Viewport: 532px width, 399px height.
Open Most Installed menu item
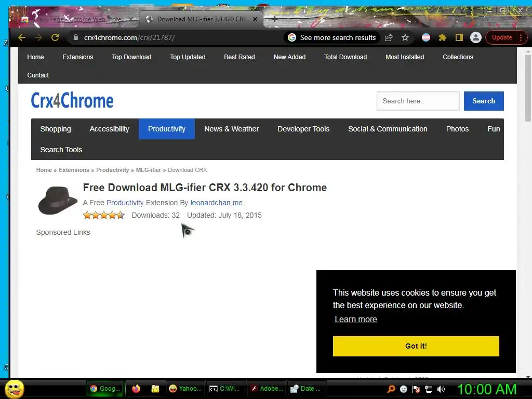click(x=405, y=57)
